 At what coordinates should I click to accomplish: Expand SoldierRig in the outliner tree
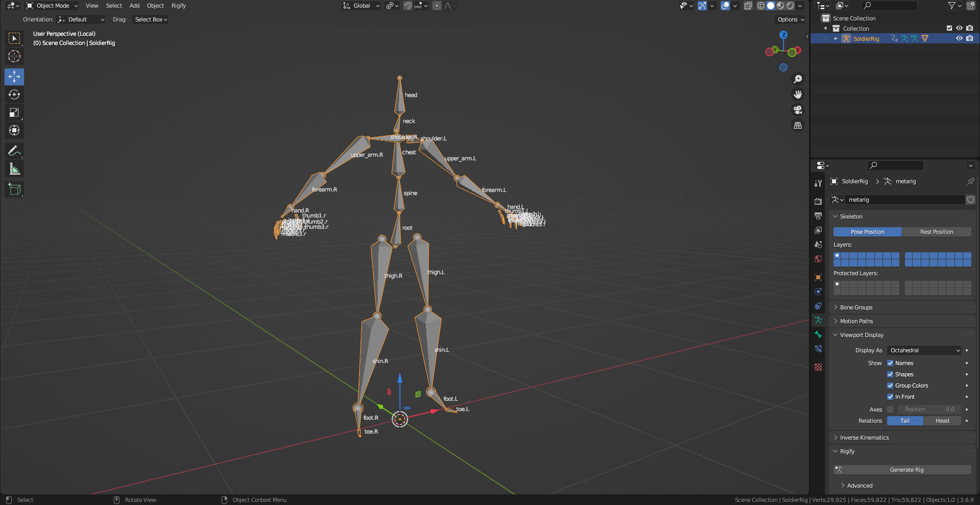pyautogui.click(x=836, y=38)
